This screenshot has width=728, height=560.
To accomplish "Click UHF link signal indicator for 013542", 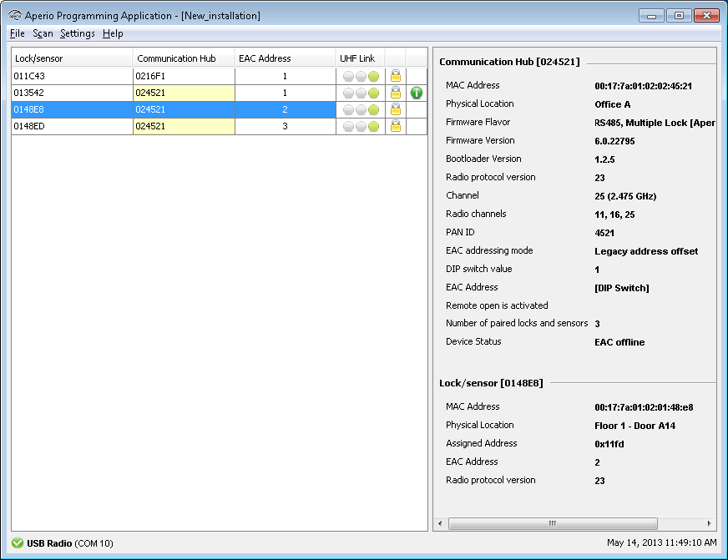I will (361, 93).
